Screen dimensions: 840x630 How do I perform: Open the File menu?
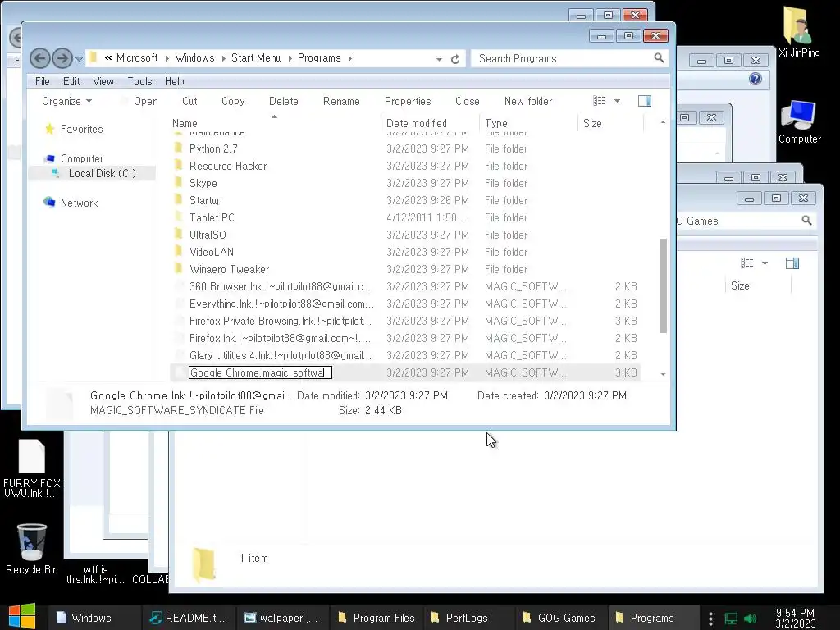(x=43, y=81)
